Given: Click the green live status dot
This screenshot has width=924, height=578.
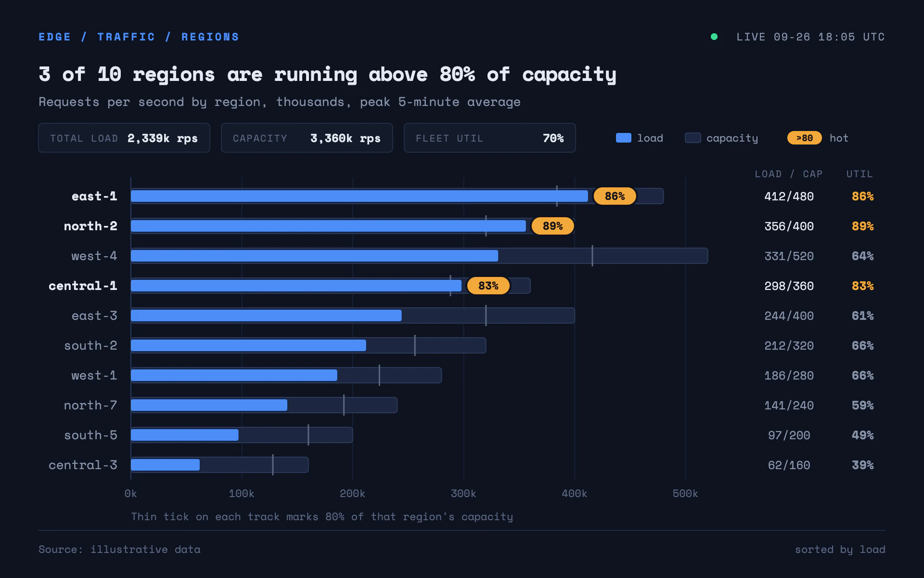Looking at the screenshot, I should click(714, 37).
